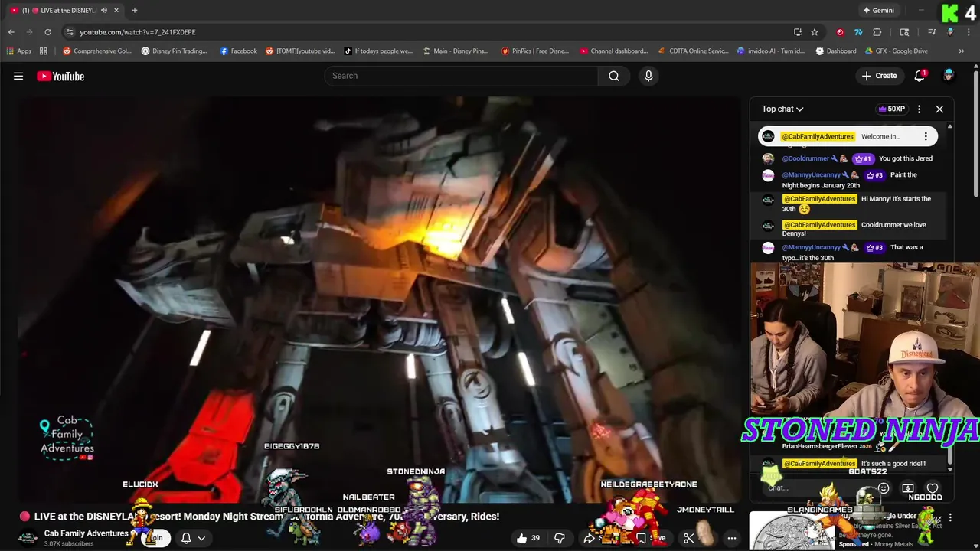
Task: Save the video to a playlist
Action: [x=652, y=538]
